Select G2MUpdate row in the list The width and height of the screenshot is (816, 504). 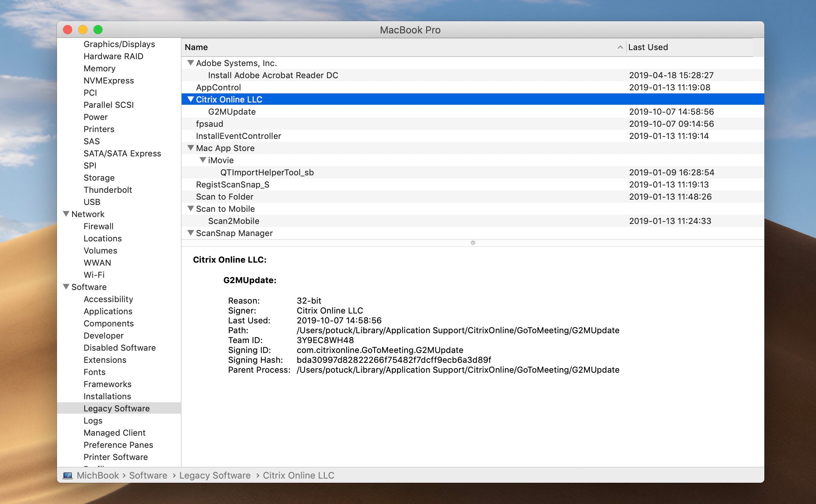(x=473, y=112)
